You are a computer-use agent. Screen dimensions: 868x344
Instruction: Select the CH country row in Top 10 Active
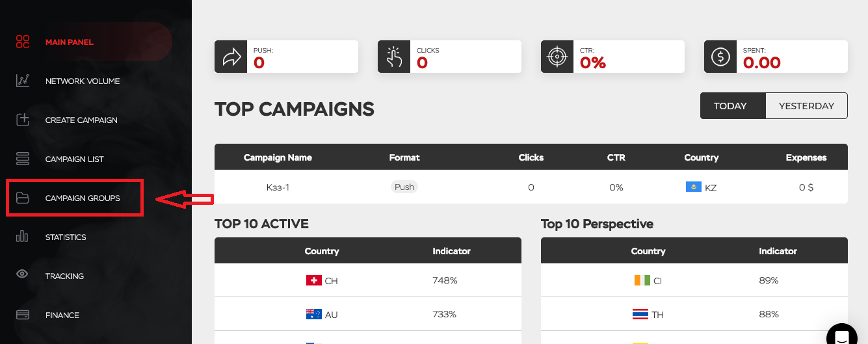368,280
